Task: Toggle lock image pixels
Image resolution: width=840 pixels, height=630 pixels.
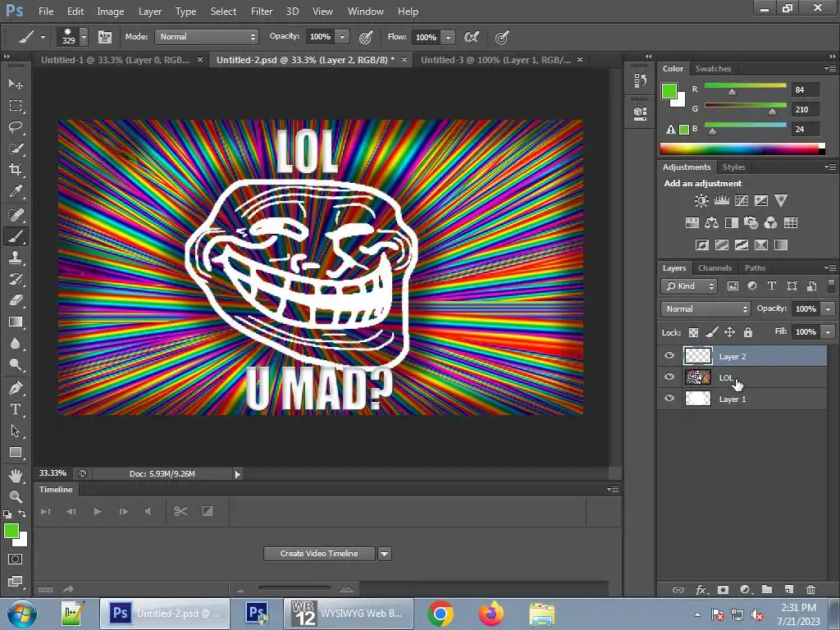Action: pos(711,333)
